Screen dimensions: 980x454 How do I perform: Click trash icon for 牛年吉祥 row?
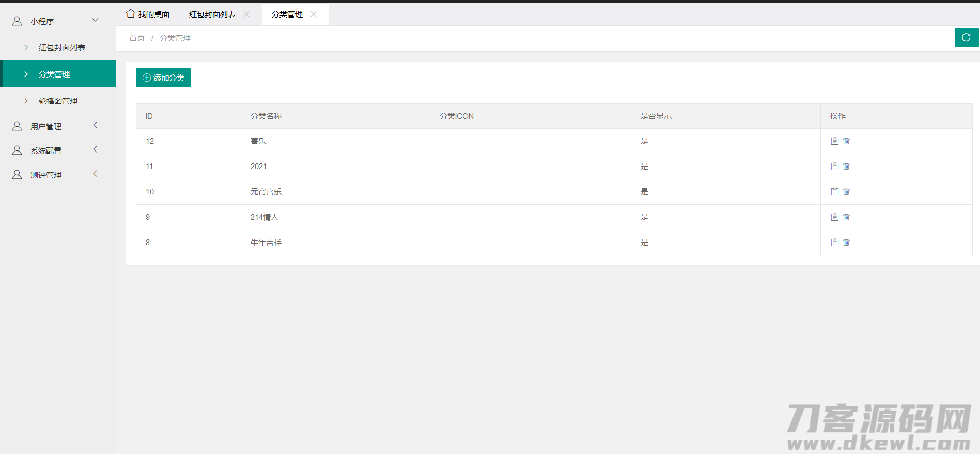(846, 242)
